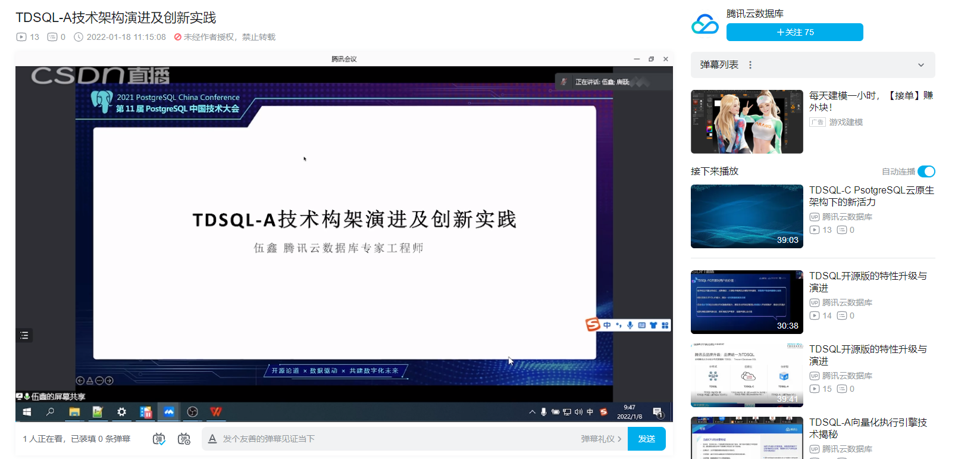Open the Sogou skin shirt icon

click(653, 325)
